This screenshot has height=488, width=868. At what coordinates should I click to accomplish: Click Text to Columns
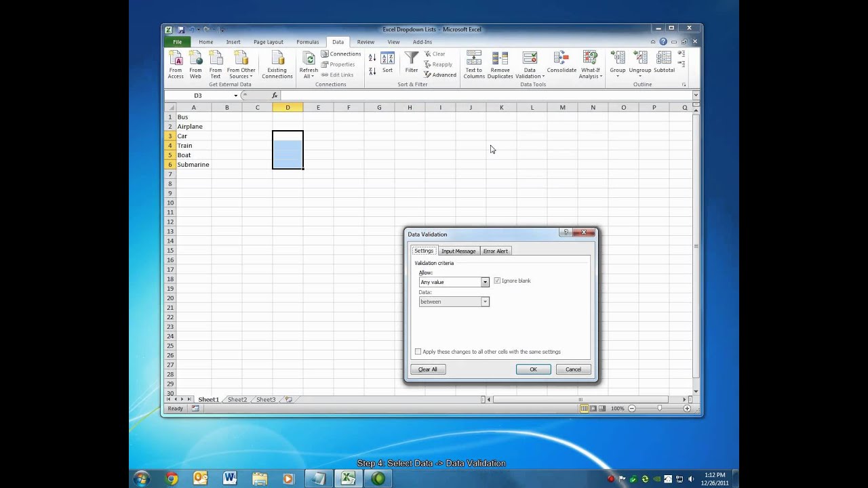[x=474, y=65]
